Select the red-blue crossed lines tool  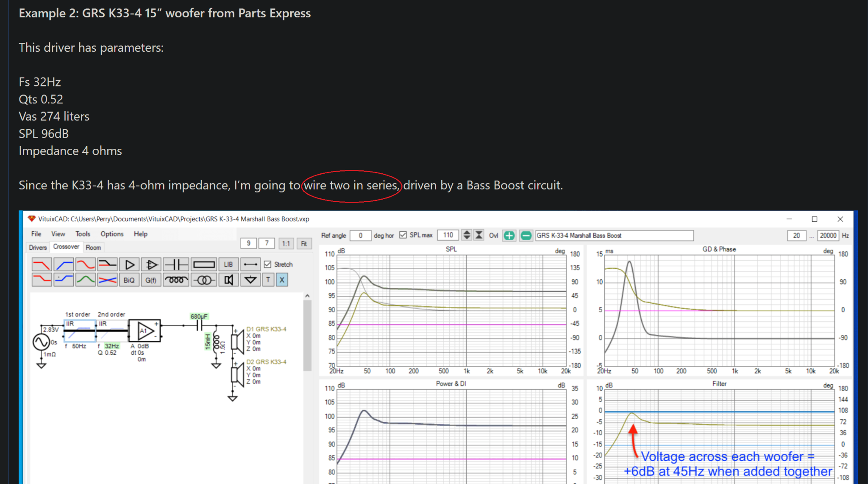click(x=107, y=280)
